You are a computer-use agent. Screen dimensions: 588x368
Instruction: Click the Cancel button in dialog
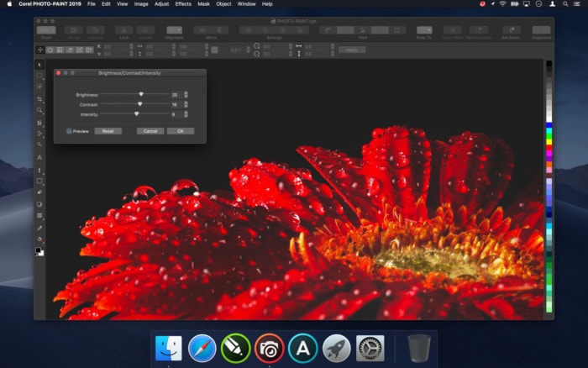pos(150,131)
